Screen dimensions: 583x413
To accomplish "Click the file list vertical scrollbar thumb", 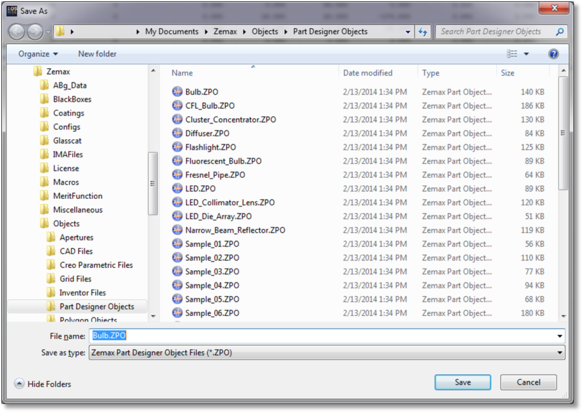I will [563, 133].
